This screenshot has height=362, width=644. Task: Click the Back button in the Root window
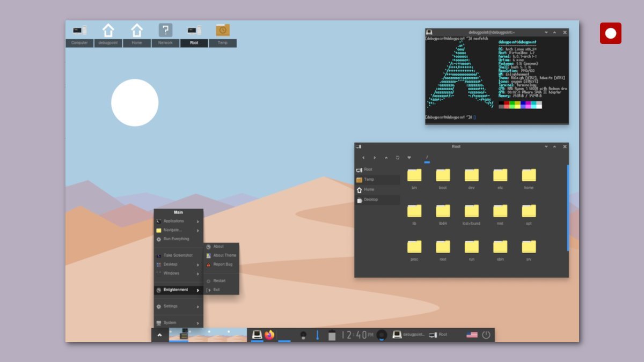tap(363, 157)
